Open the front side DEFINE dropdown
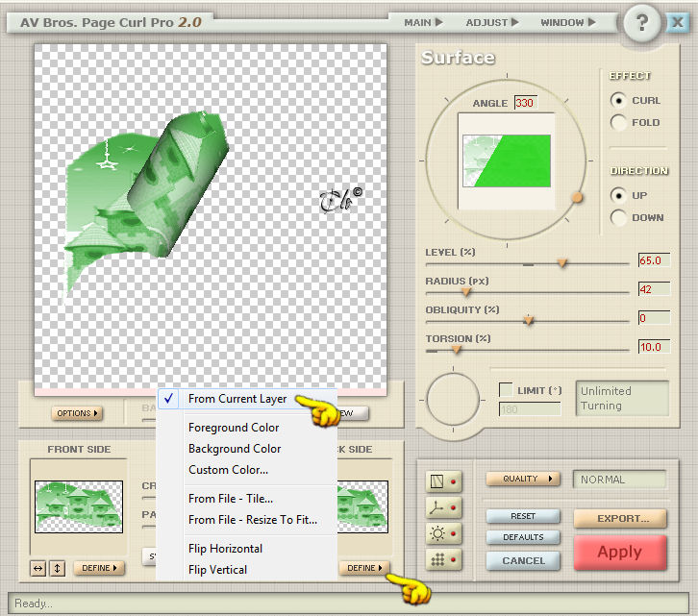The width and height of the screenshot is (698, 616). click(x=99, y=568)
